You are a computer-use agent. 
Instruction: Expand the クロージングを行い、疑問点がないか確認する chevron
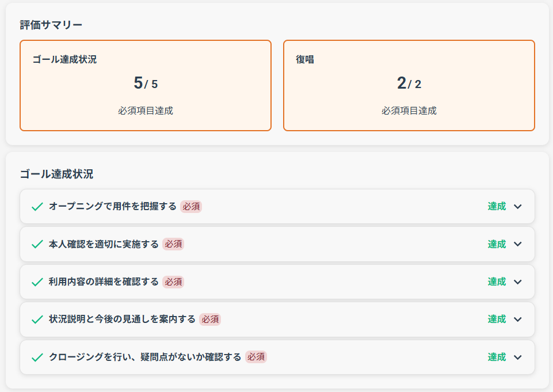click(x=518, y=357)
